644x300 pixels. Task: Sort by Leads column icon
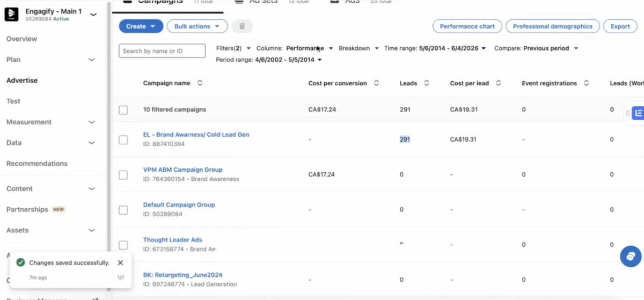[427, 83]
